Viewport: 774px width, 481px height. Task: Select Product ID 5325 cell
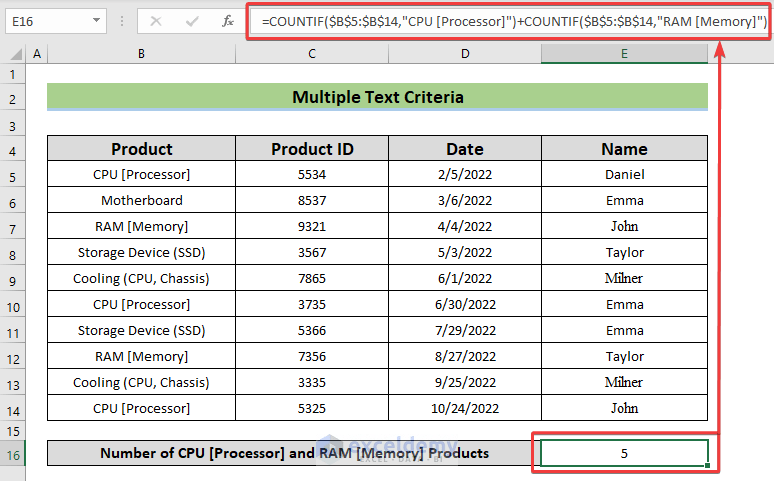tap(312, 408)
